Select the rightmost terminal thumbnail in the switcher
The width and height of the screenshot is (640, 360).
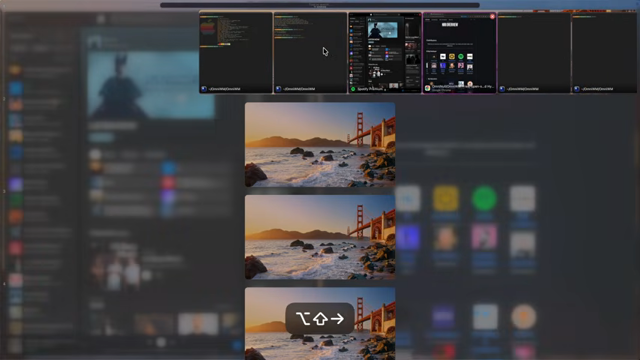[x=605, y=53]
